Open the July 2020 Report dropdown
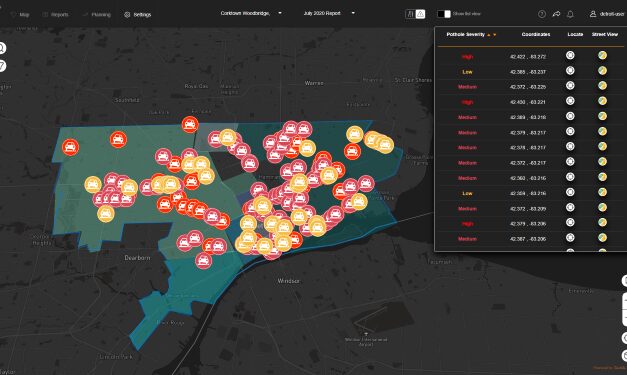 click(x=329, y=13)
